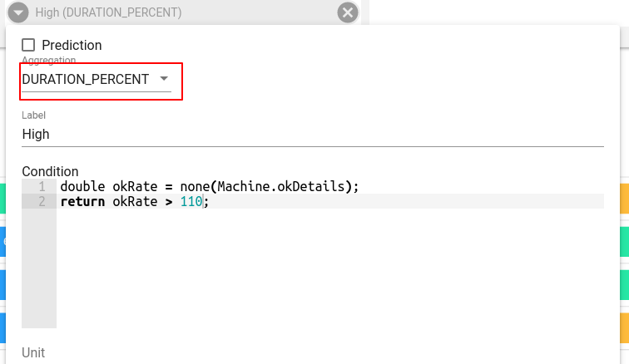The image size is (629, 364).
Task: Remove the High (DURATION_PERCENT) chip
Action: pyautogui.click(x=348, y=12)
